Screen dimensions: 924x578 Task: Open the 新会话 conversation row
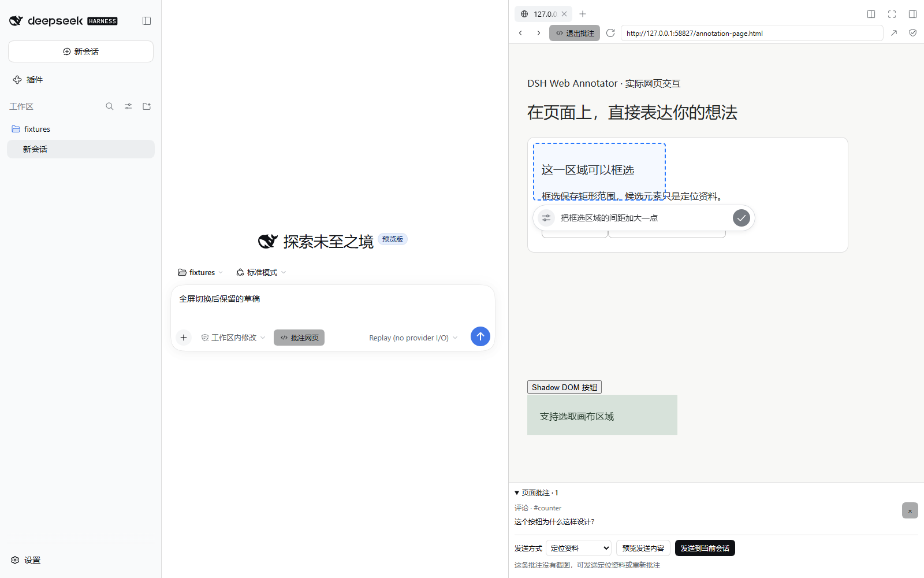[81, 149]
